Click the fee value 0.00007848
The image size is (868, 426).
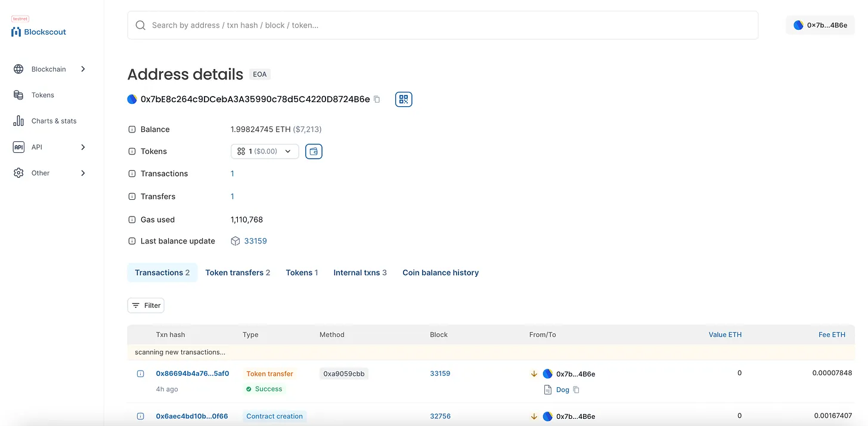[832, 373]
